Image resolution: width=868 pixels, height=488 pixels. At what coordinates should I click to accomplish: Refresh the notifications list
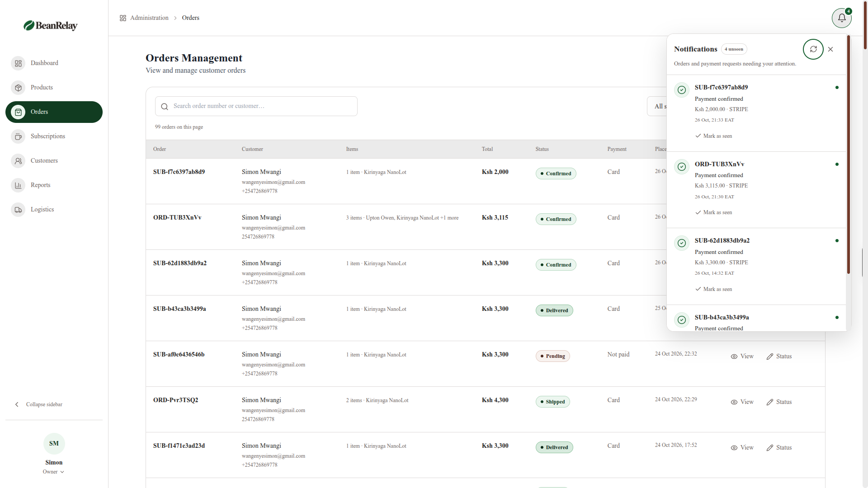click(x=813, y=49)
